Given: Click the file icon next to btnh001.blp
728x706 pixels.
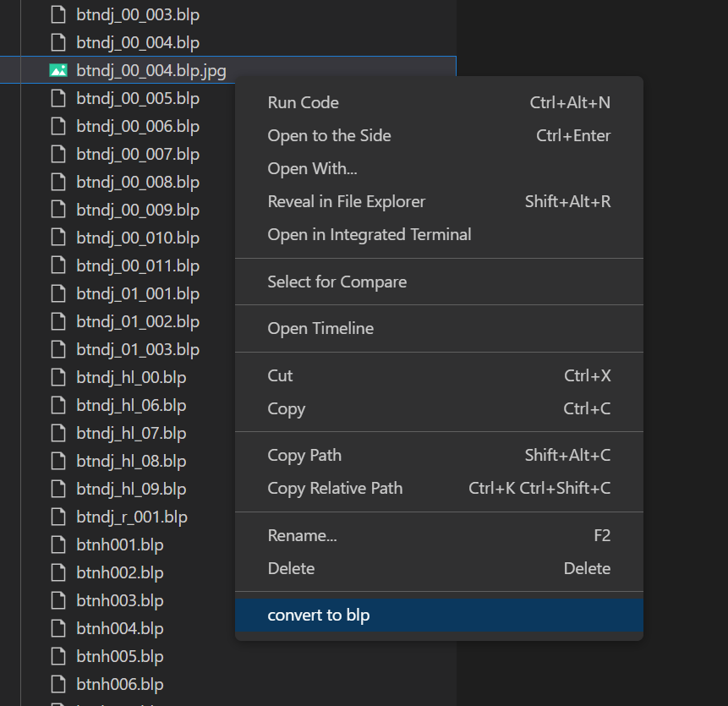Looking at the screenshot, I should [x=58, y=545].
